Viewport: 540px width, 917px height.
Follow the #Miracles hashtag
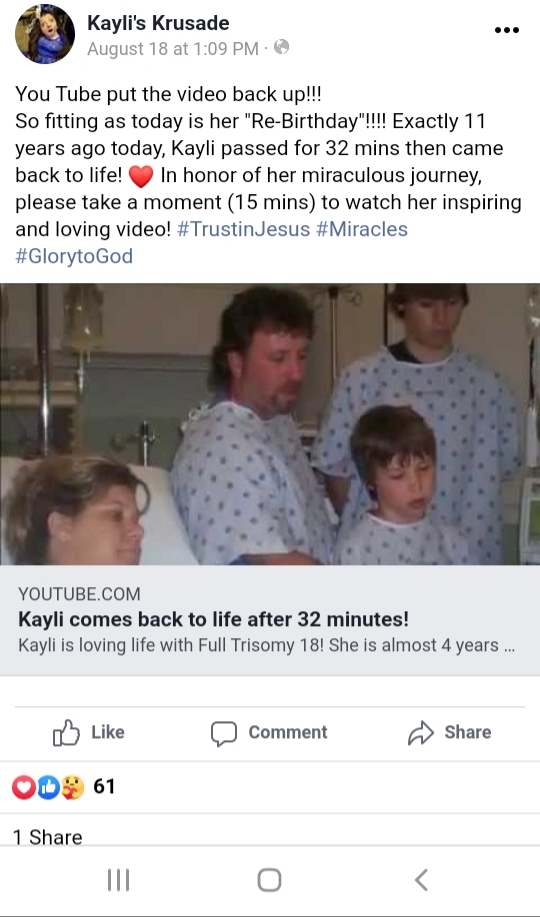(362, 229)
